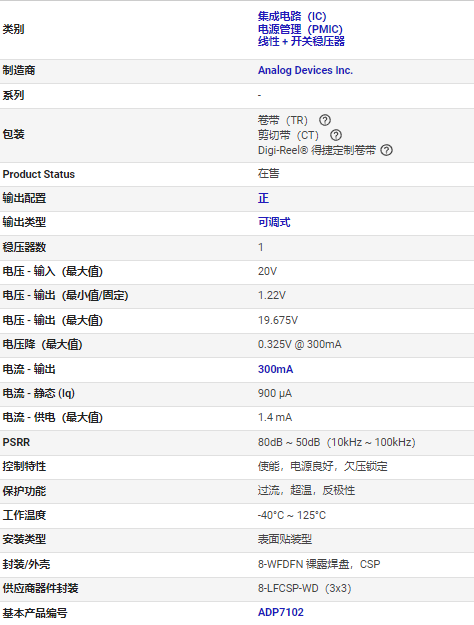The width and height of the screenshot is (474, 625).
Task: Click the 包装 row label
Action: tap(13, 134)
